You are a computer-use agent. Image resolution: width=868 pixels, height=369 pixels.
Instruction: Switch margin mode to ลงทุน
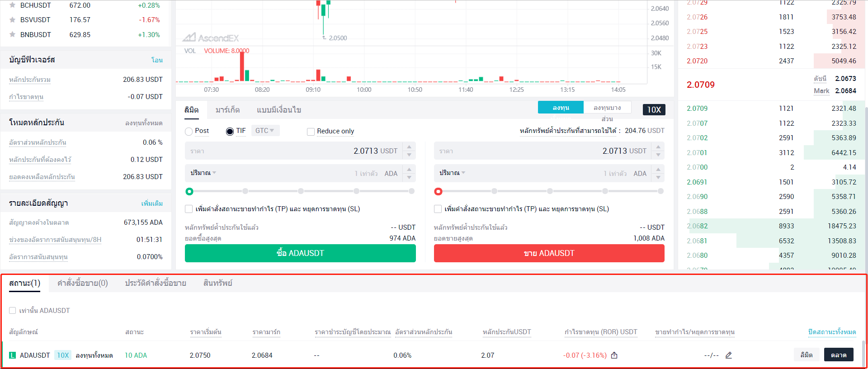click(561, 108)
